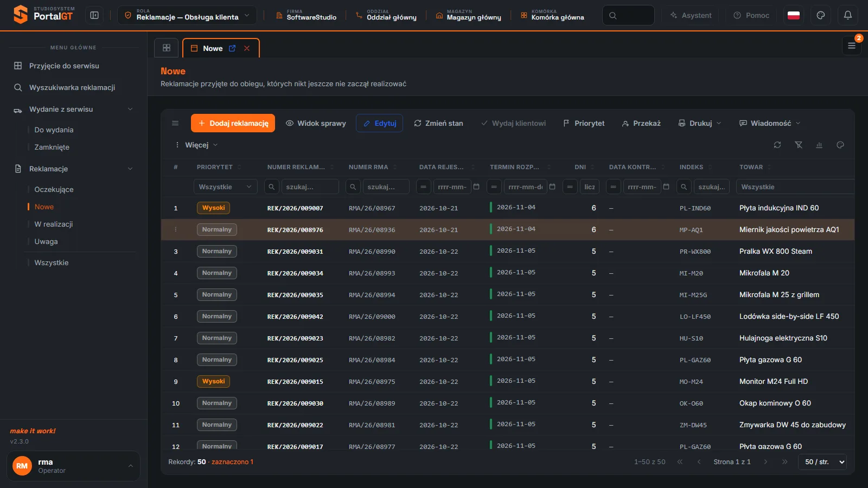Open row menu dots for REK/2026/008976
Screen dimensions: 868x488
[176, 229]
